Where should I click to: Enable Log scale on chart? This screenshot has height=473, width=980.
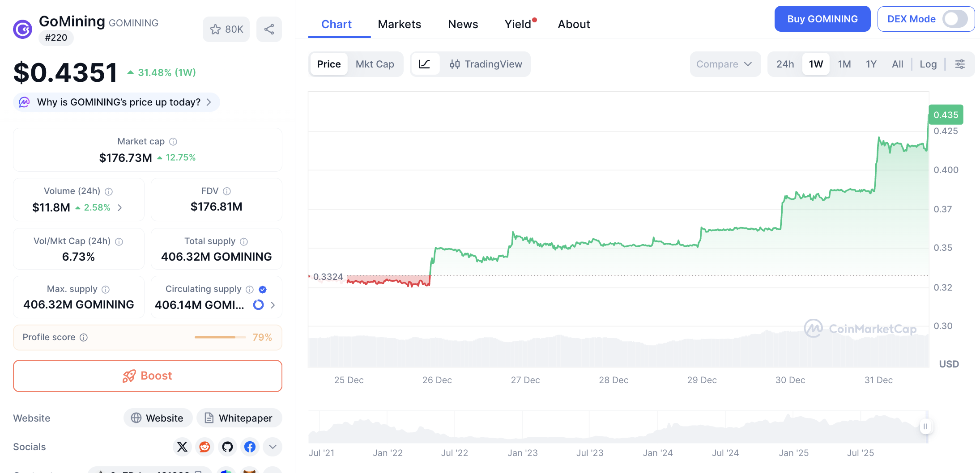(928, 64)
